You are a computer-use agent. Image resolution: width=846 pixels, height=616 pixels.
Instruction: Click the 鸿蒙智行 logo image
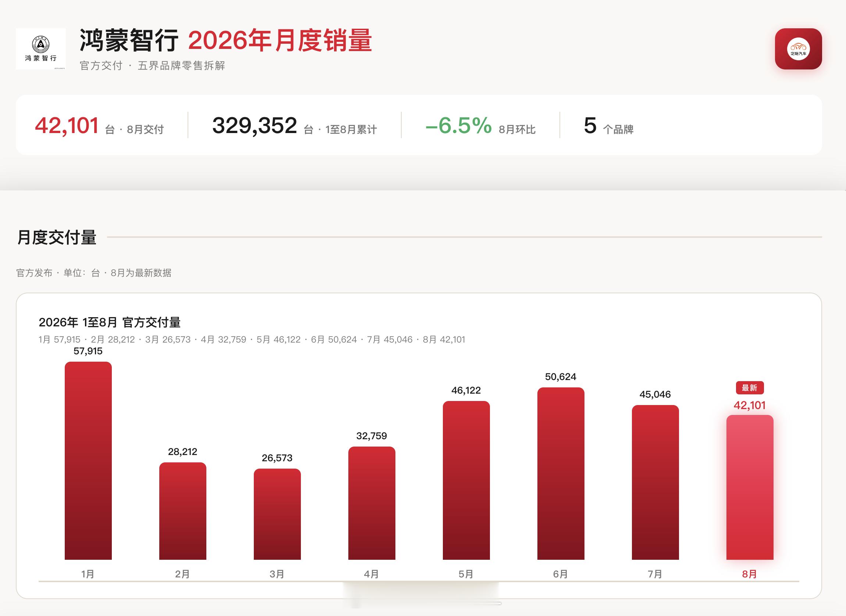(41, 49)
